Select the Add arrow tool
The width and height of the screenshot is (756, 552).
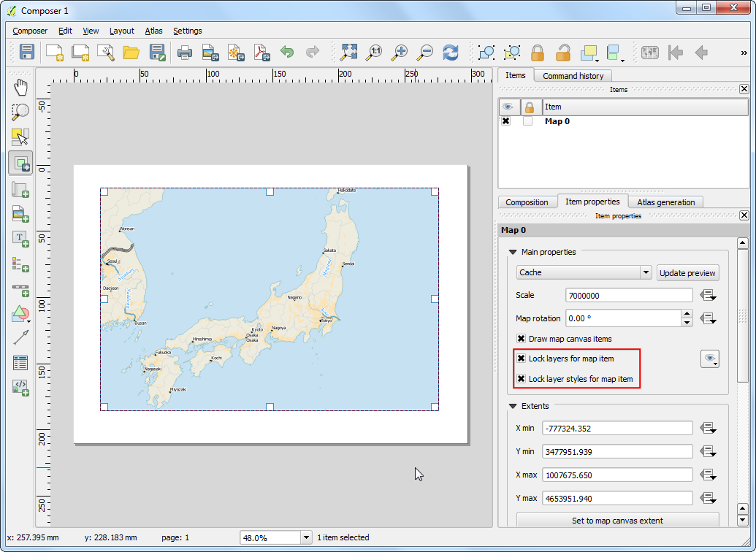(20, 337)
